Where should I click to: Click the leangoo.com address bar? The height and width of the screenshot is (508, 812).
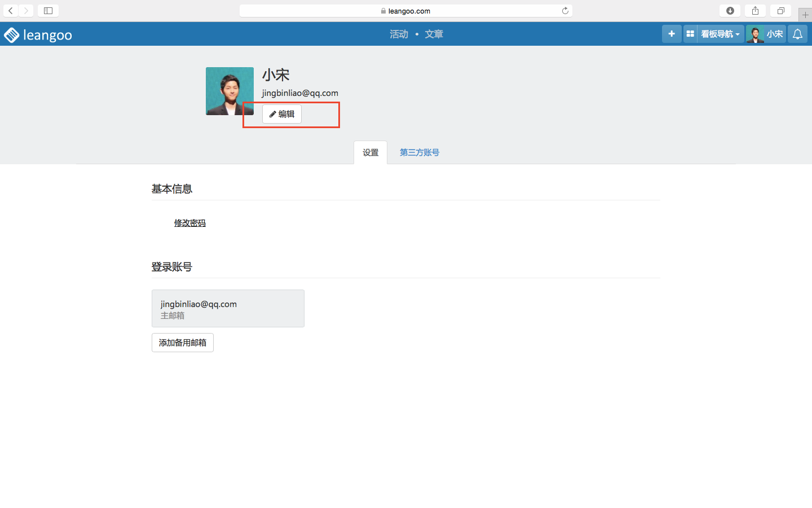(x=406, y=11)
